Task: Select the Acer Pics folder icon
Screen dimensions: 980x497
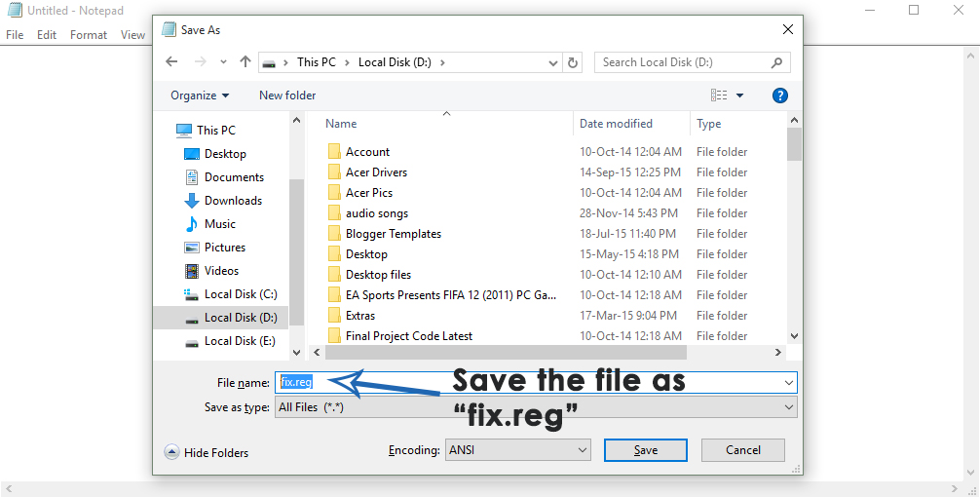Action: pyautogui.click(x=334, y=193)
